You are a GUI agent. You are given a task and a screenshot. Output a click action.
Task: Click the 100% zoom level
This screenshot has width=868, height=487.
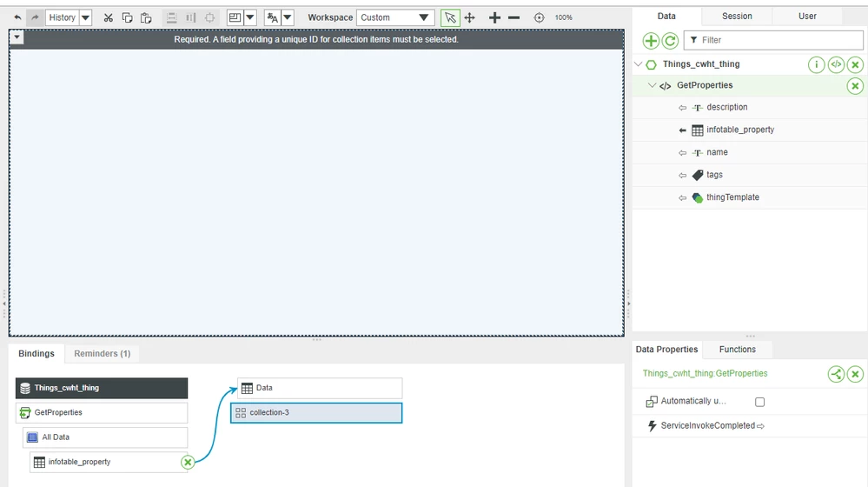(564, 17)
